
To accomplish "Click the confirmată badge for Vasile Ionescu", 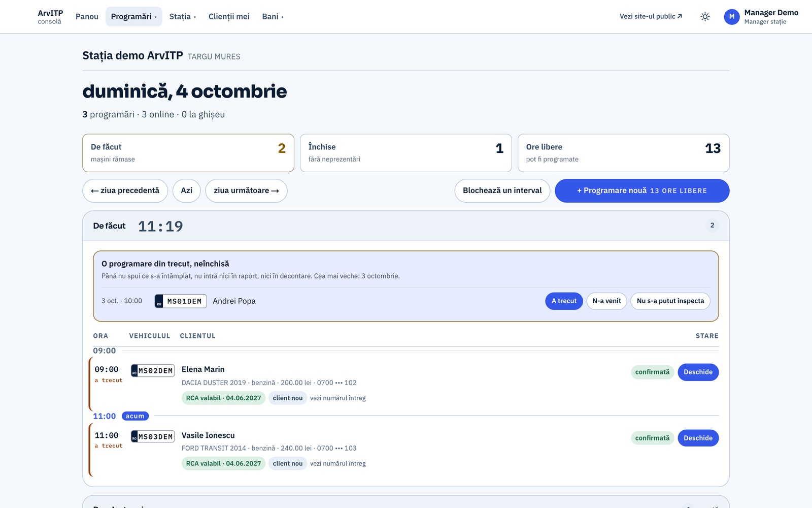I will pyautogui.click(x=652, y=438).
